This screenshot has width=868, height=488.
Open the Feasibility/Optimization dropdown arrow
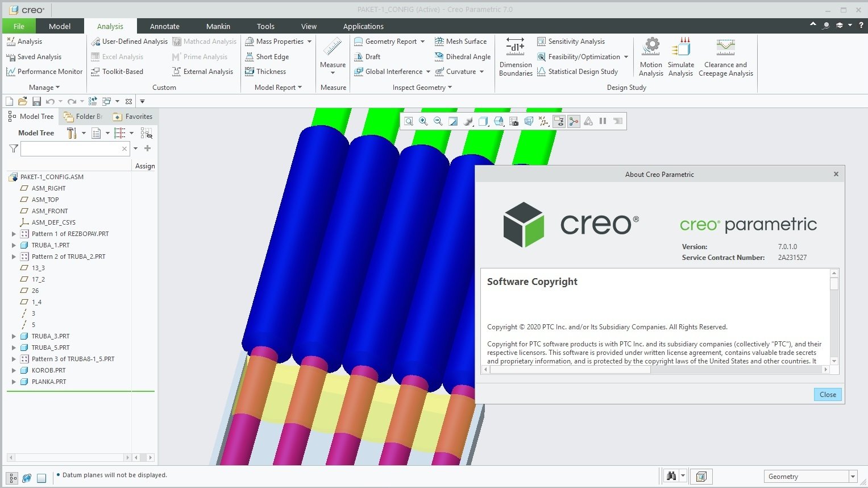[x=626, y=57]
